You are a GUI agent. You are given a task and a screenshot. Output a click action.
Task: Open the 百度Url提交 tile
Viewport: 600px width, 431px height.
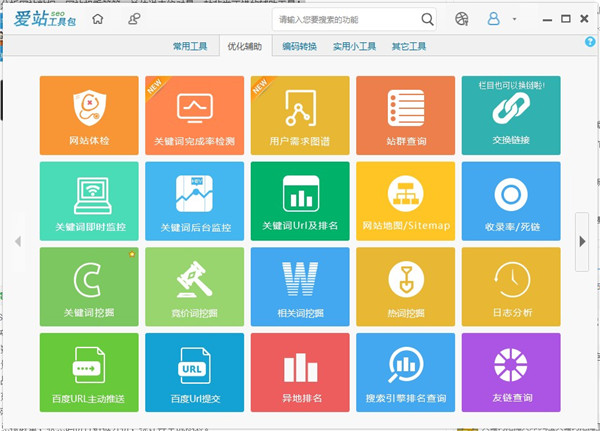point(194,372)
